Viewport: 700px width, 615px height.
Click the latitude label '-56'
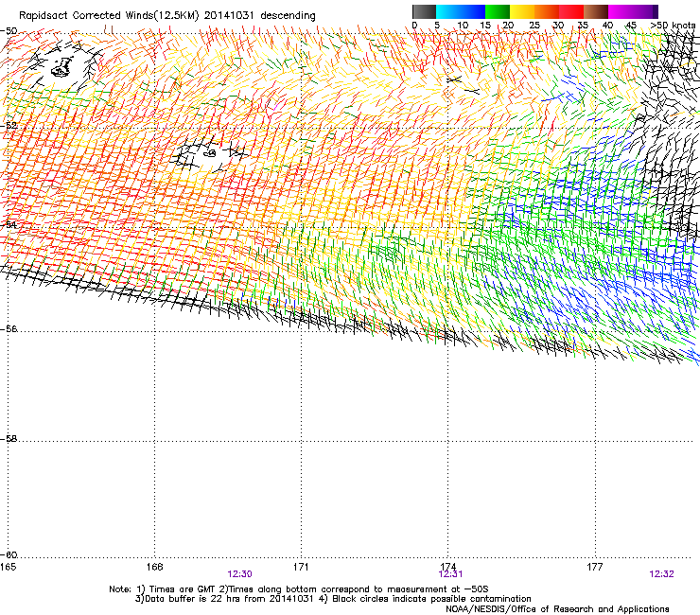click(9, 328)
